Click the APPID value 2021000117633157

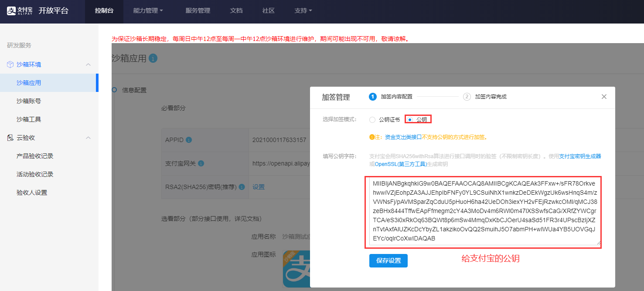(x=279, y=140)
